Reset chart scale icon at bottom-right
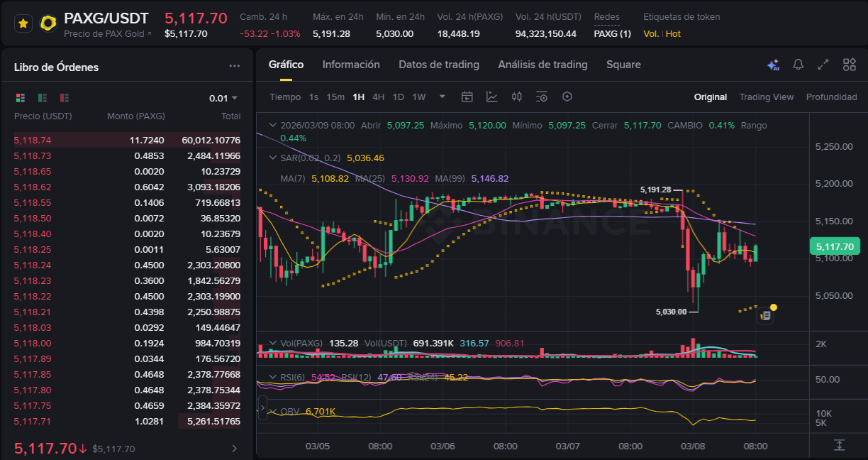The height and width of the screenshot is (460, 868). 839,445
